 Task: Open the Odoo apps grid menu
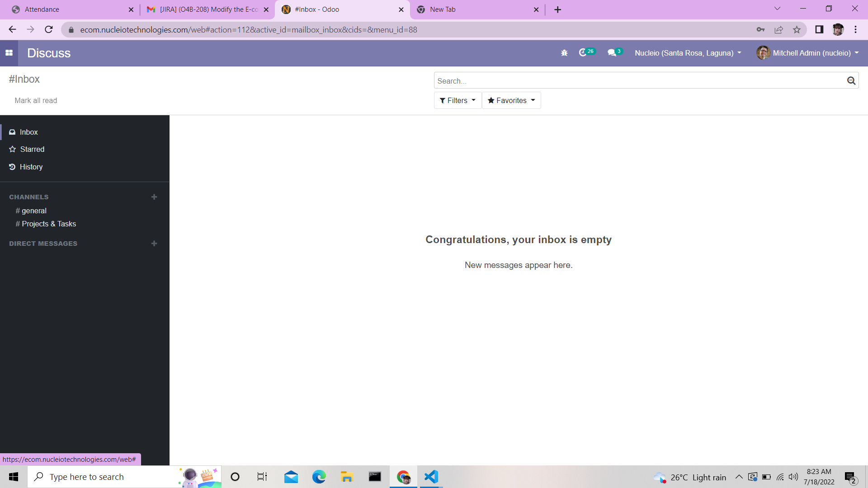[9, 53]
